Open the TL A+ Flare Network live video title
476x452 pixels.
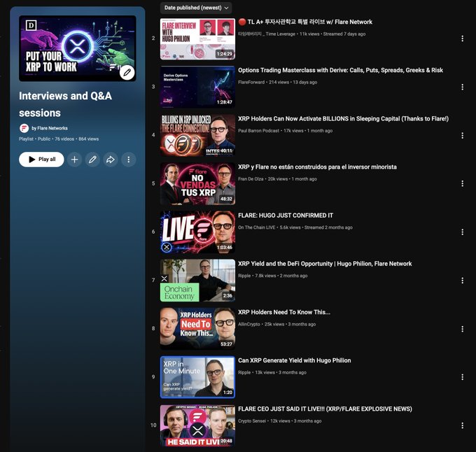(305, 22)
